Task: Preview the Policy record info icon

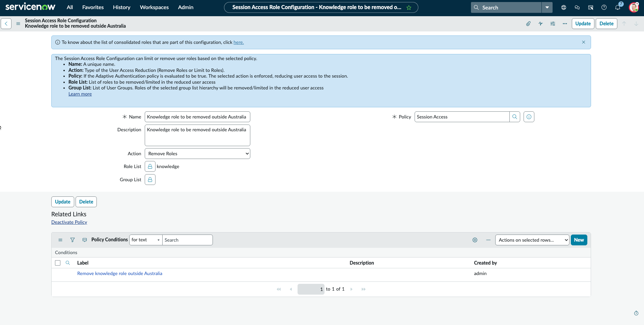Action: [529, 117]
